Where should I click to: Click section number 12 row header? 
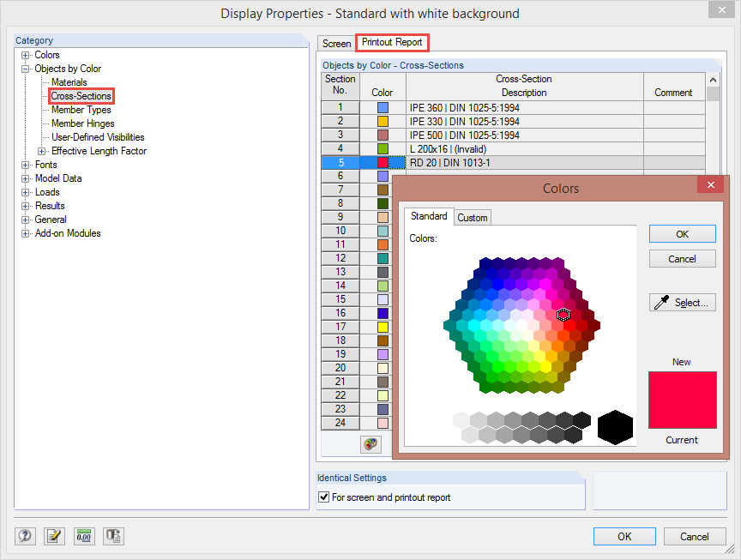[x=340, y=258]
